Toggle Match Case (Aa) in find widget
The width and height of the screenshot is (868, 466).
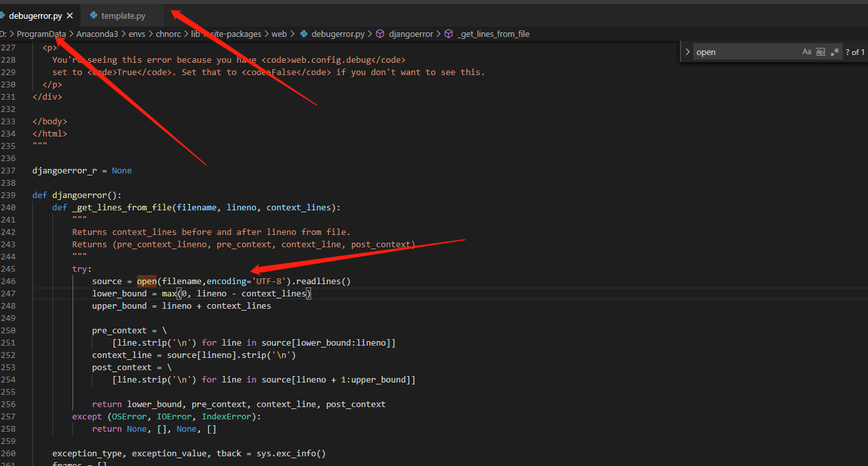click(x=807, y=52)
